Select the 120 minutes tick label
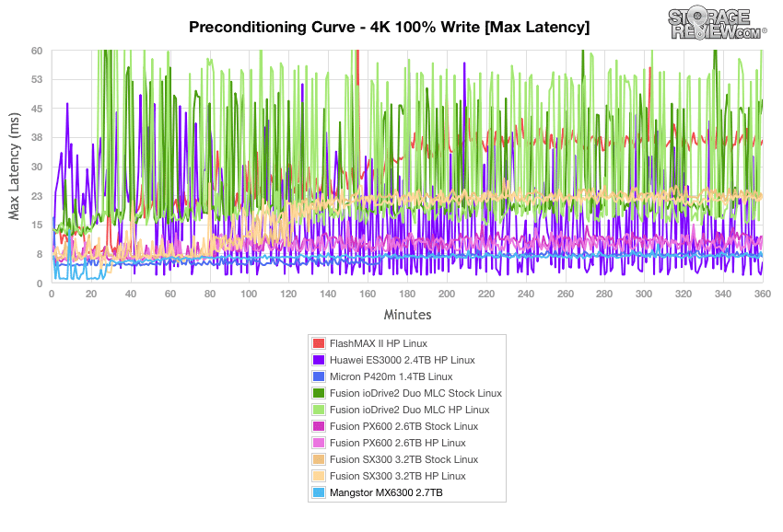 point(288,294)
